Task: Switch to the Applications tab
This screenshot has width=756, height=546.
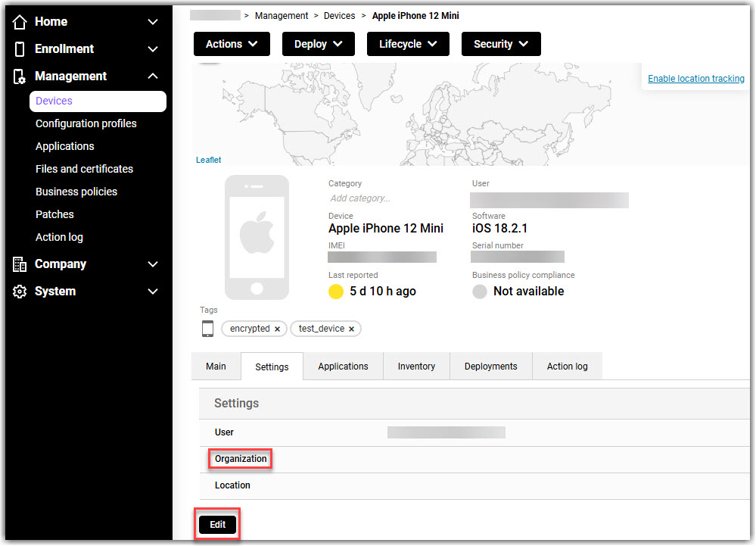Action: coord(343,367)
